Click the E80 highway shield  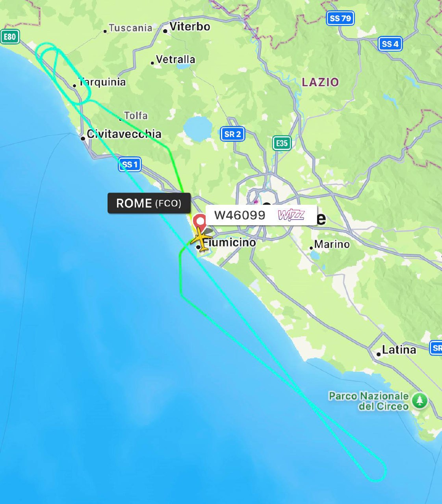10,37
